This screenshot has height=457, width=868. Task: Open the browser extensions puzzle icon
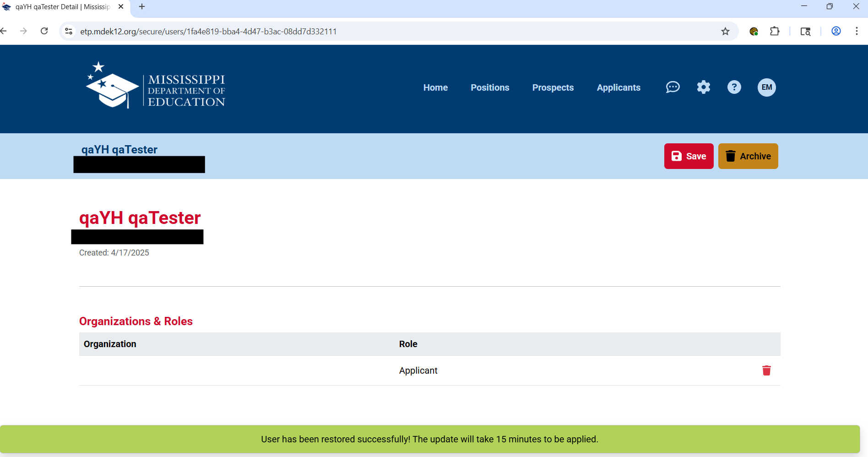[x=775, y=31]
